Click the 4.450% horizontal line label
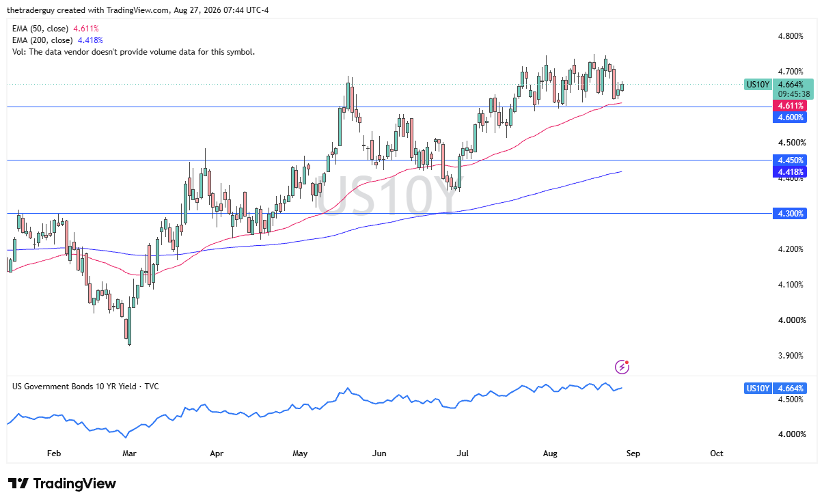Viewport: 824px width, 504px height. click(x=789, y=160)
